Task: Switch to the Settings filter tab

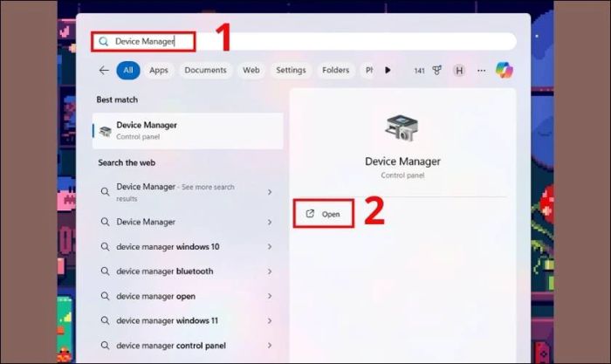Action: tap(291, 70)
